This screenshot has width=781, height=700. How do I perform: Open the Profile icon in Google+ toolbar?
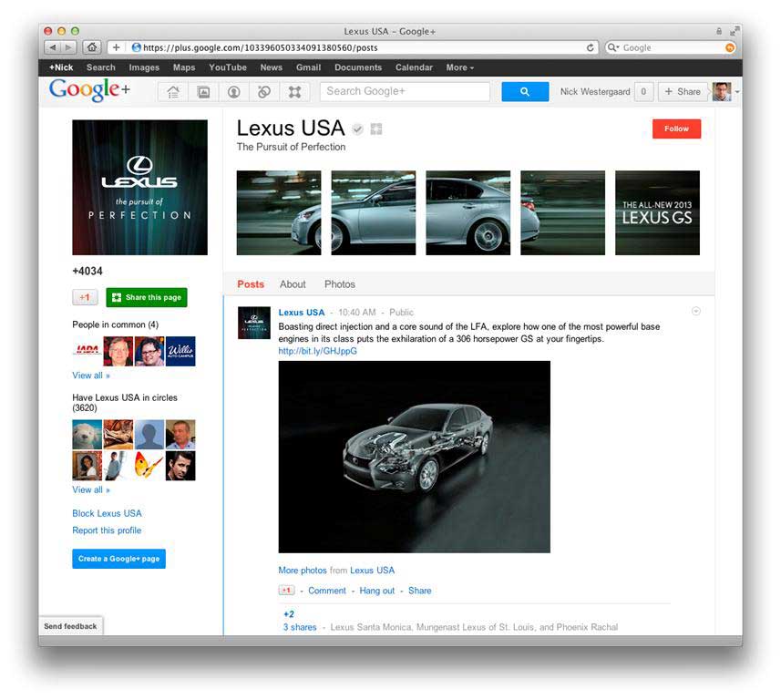[234, 92]
